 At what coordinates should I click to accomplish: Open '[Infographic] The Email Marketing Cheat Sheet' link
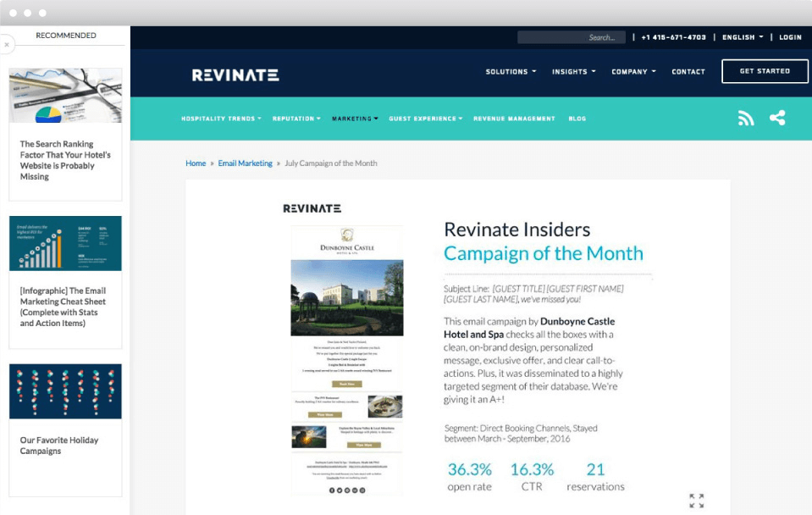pyautogui.click(x=64, y=307)
